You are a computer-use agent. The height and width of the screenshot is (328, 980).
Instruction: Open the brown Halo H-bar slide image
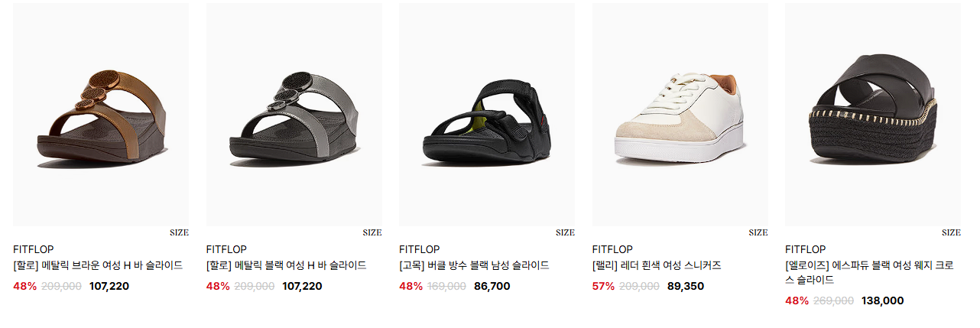101,115
